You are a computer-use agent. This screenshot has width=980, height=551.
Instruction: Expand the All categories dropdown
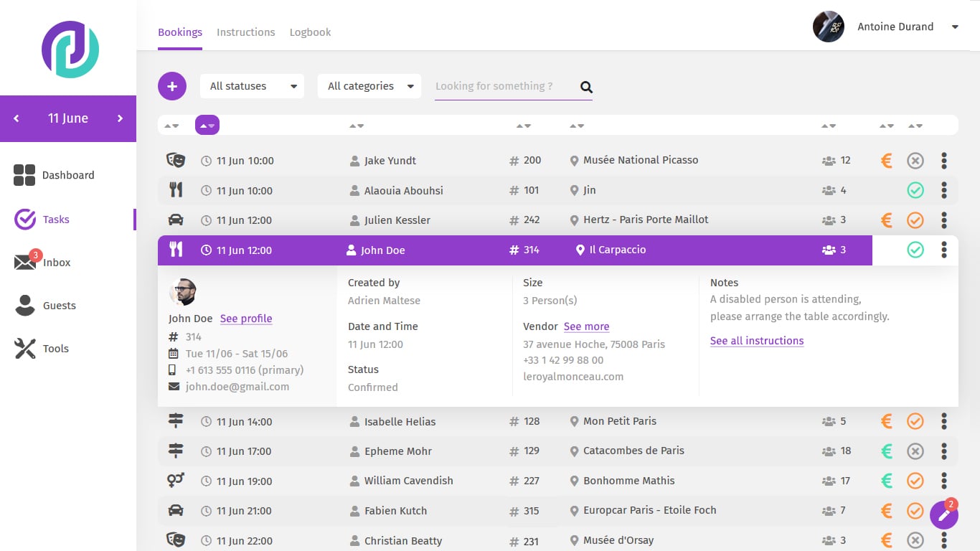click(369, 86)
